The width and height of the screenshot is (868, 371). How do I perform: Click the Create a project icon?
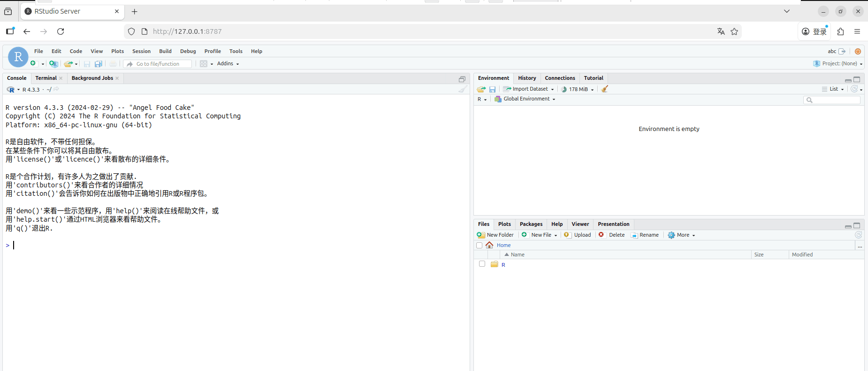(x=53, y=64)
